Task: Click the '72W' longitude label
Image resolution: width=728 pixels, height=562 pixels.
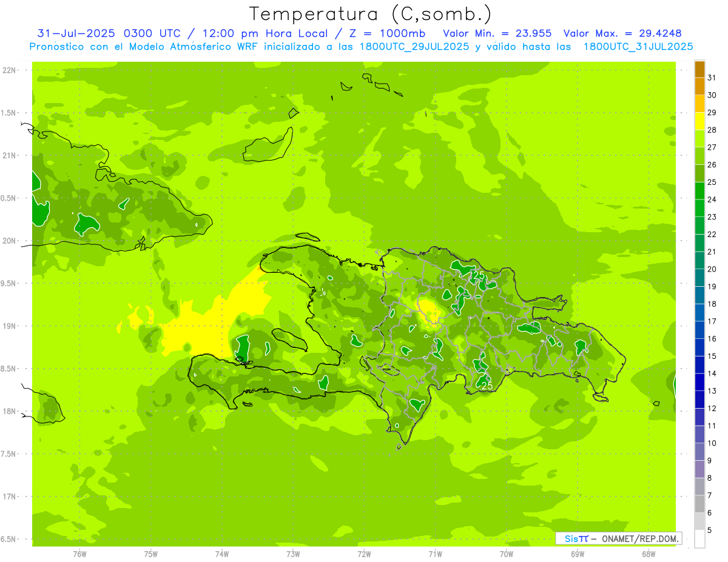Action: click(x=364, y=554)
